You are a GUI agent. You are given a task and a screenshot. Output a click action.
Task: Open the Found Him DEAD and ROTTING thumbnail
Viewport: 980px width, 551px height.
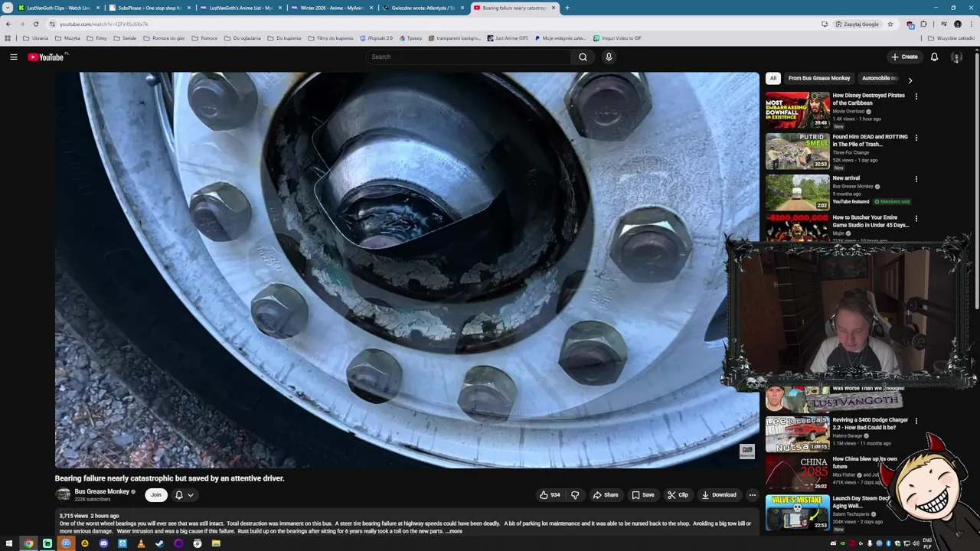[x=797, y=152]
